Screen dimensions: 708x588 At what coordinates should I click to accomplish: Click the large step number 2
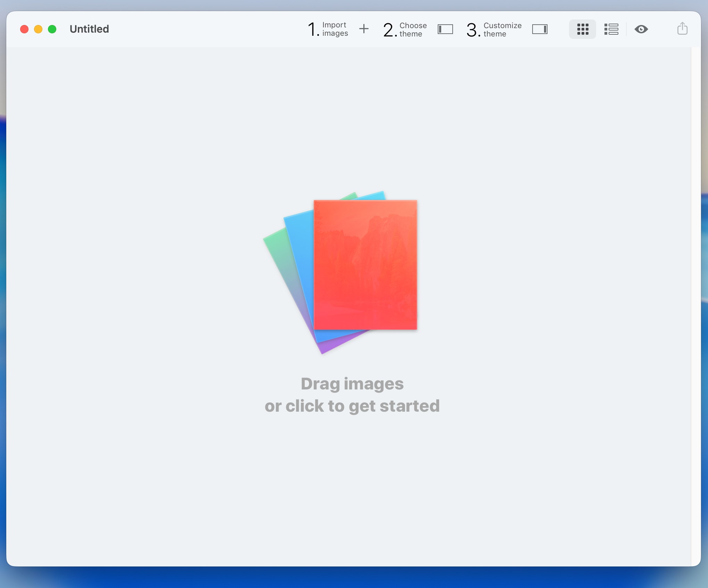click(389, 30)
